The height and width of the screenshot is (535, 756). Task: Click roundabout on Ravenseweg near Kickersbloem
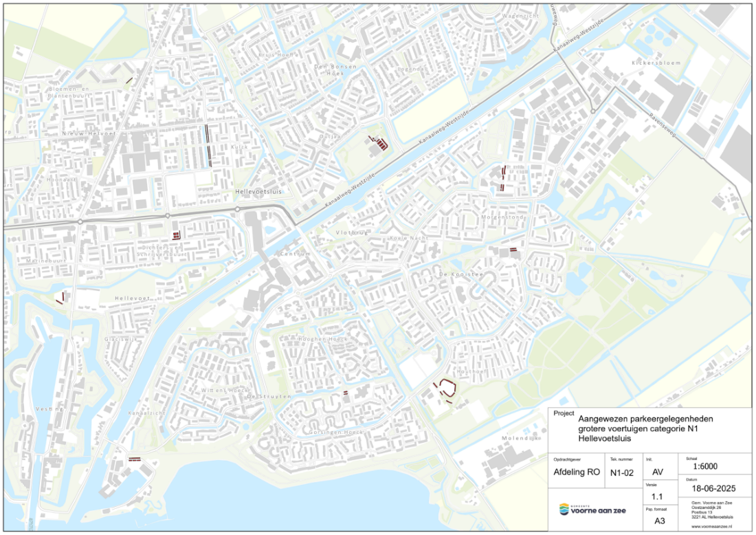(x=592, y=111)
